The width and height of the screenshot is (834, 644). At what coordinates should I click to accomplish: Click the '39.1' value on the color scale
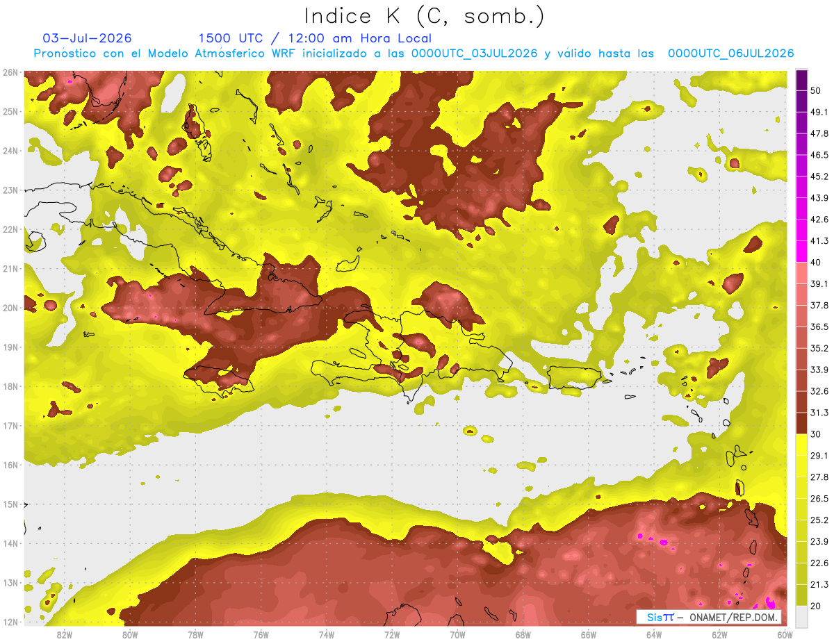click(819, 283)
